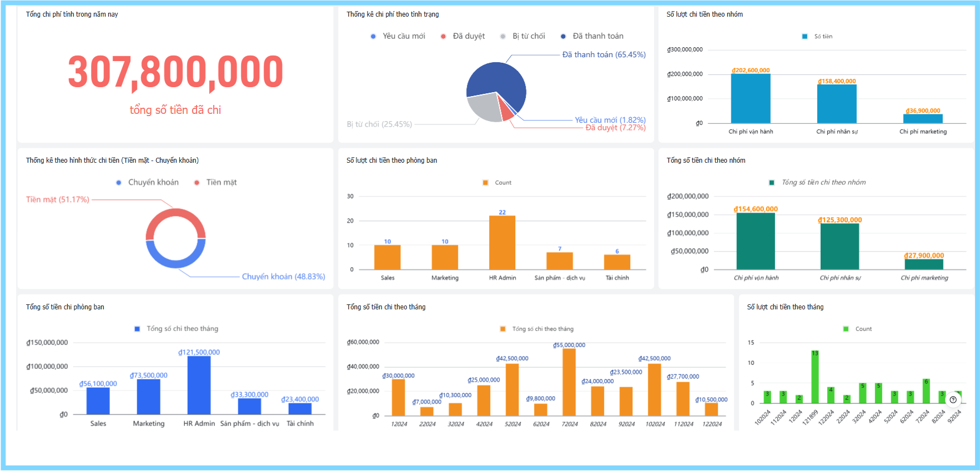
Task: Toggle Count legend in phòng ban chart
Action: tap(497, 183)
